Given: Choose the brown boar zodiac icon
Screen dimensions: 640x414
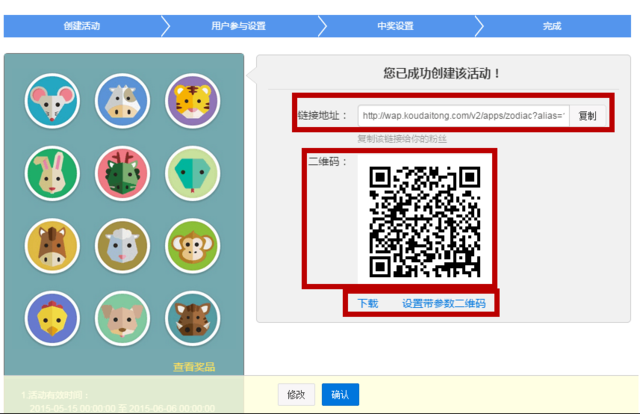Looking at the screenshot, I should [193, 318].
